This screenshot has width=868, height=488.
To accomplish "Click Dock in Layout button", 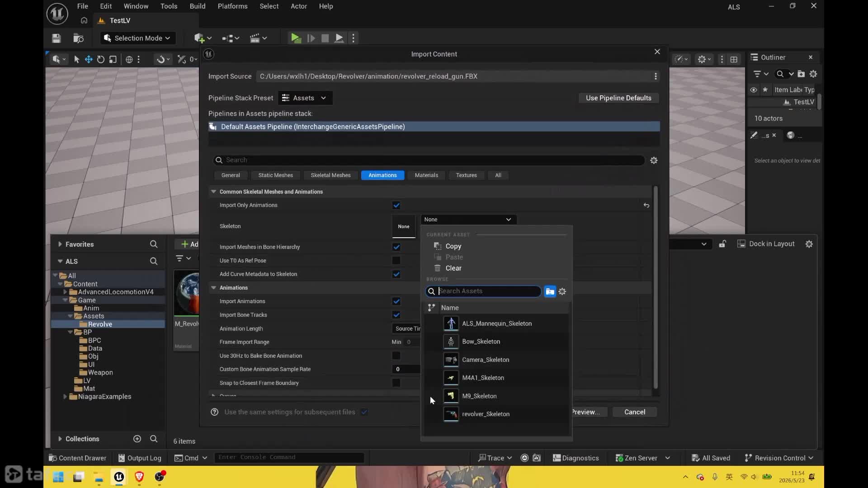I will [x=766, y=244].
